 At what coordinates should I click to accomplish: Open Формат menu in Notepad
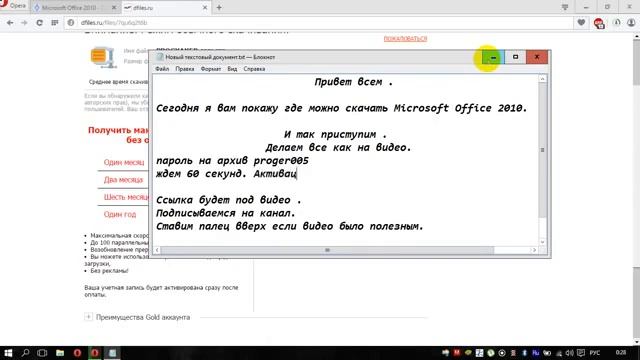[x=211, y=69]
